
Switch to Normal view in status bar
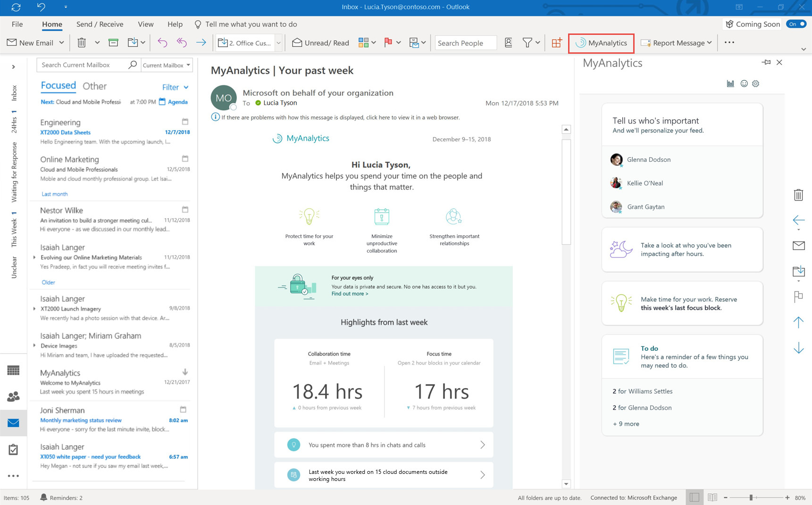click(695, 497)
